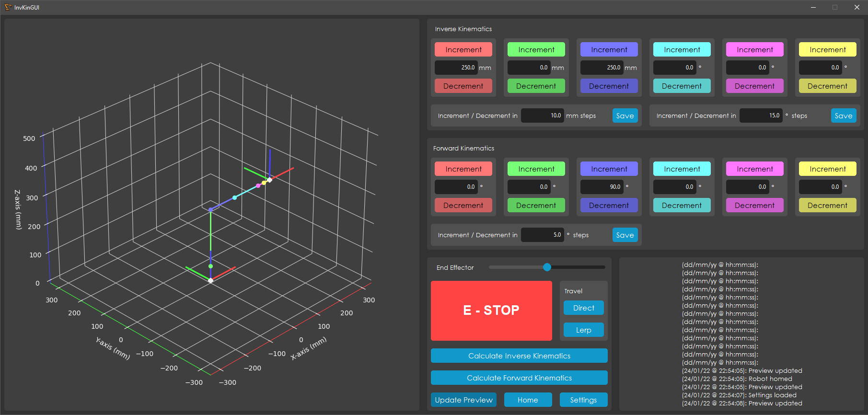The height and width of the screenshot is (415, 868).
Task: Open the Settings dialog
Action: click(583, 400)
